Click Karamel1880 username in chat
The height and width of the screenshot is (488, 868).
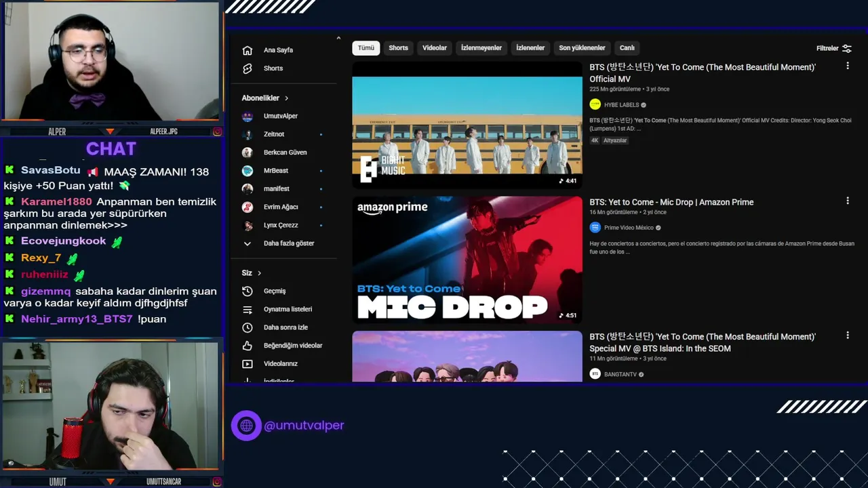[x=56, y=202]
